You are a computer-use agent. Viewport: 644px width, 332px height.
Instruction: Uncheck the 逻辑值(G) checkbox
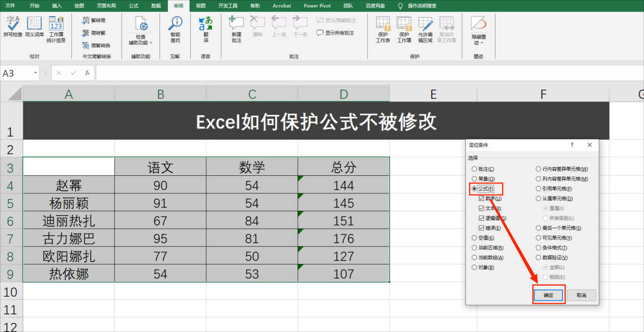(493, 218)
